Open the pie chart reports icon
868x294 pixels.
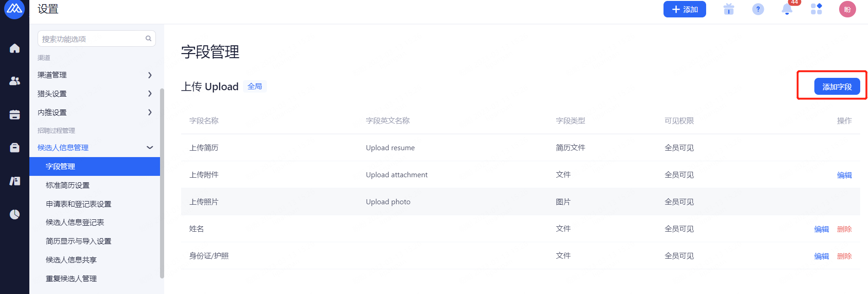pyautogui.click(x=15, y=214)
